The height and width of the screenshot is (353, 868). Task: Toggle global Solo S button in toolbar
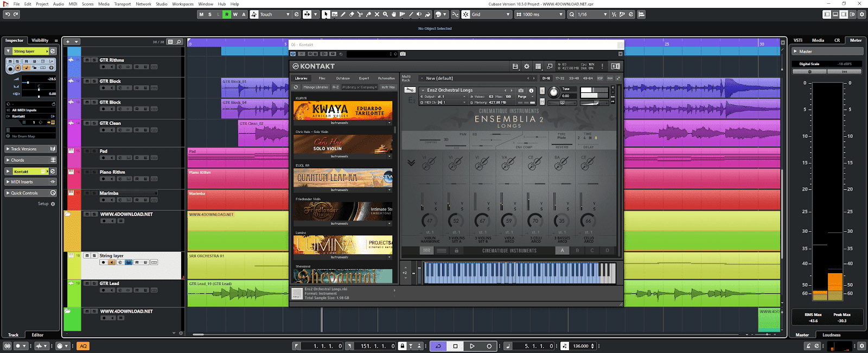coord(210,15)
